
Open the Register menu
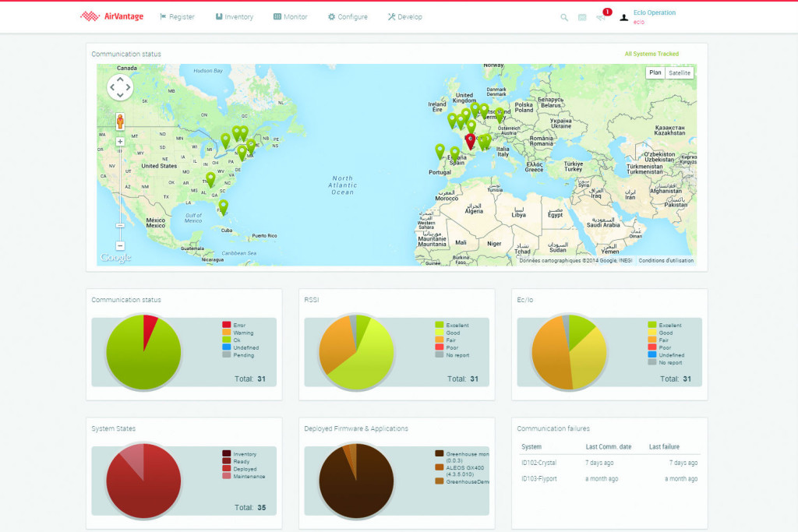click(177, 16)
